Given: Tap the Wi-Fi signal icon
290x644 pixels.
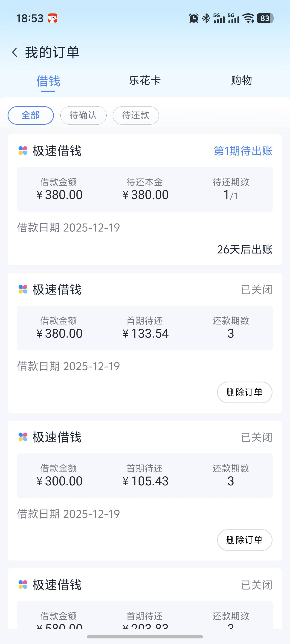Looking at the screenshot, I should [x=249, y=18].
